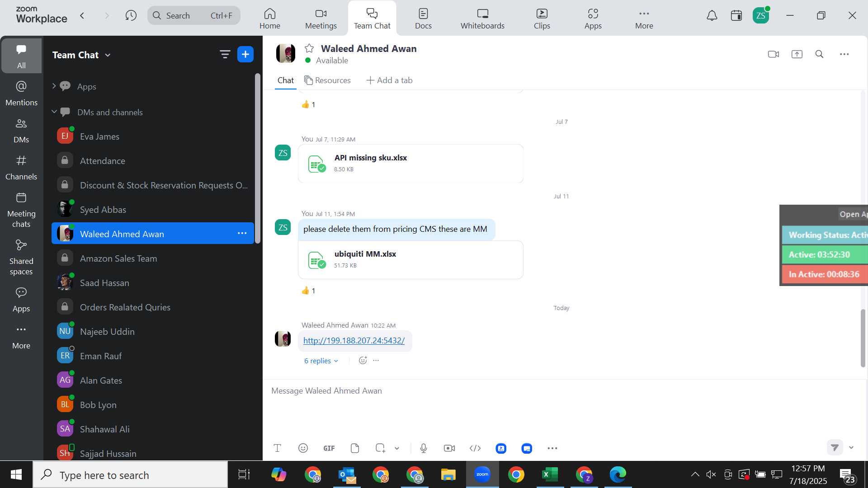Open the emoji picker in composer
Screen dimensions: 868x488
tap(303, 448)
